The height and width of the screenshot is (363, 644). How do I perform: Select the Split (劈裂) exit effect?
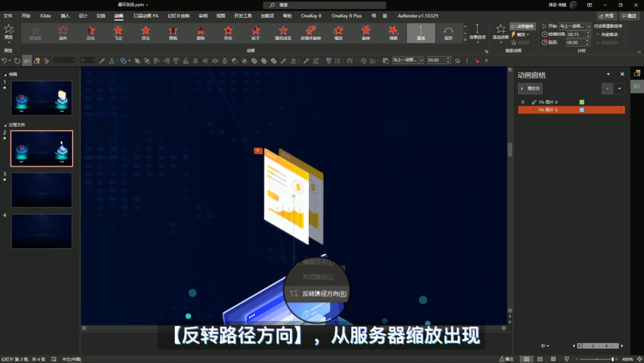[173, 33]
